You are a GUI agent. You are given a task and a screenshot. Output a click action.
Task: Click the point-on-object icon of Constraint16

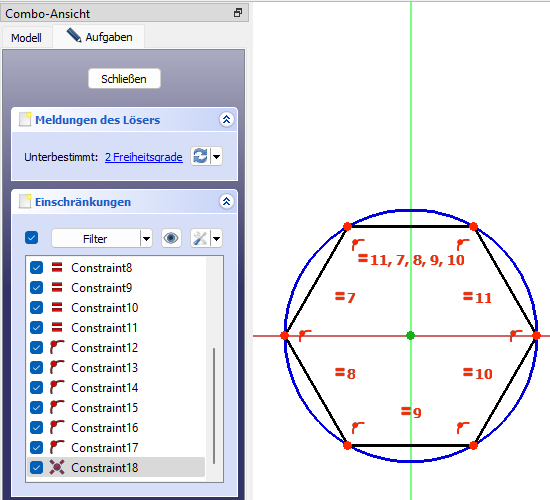coord(57,427)
